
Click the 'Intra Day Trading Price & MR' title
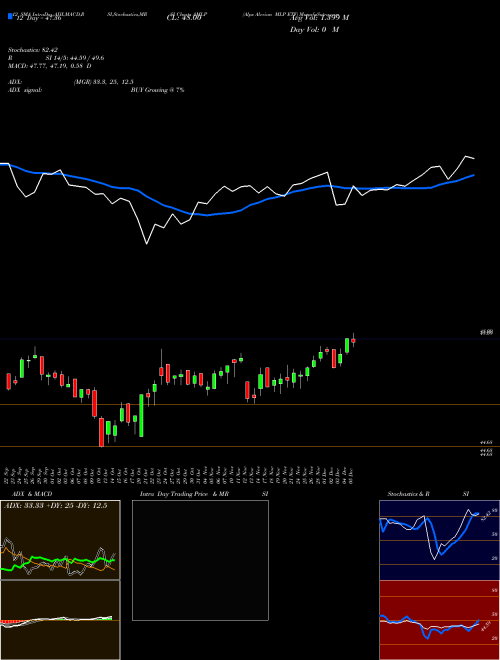point(184,494)
